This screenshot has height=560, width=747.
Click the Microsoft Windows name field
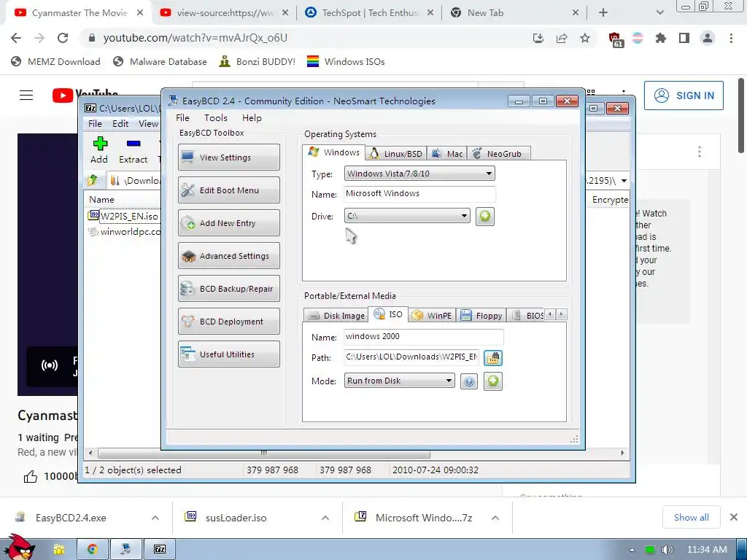coord(419,193)
